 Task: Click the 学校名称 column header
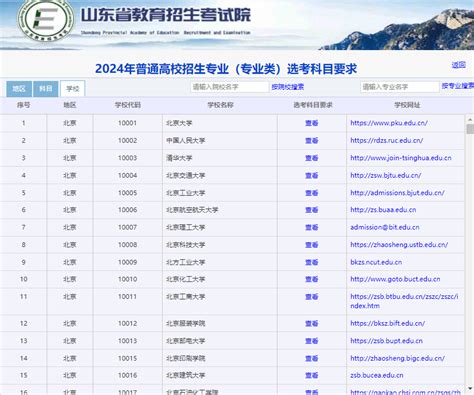pos(220,105)
